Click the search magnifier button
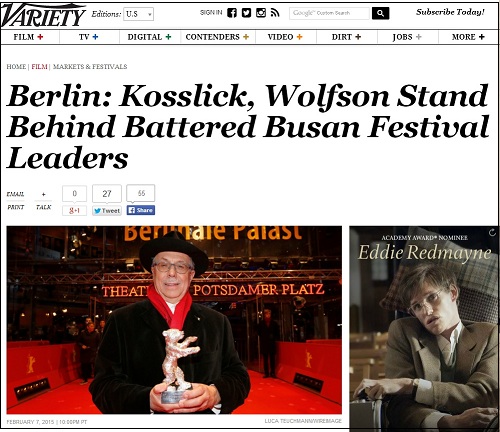Image resolution: width=500 pixels, height=432 pixels. 380,13
